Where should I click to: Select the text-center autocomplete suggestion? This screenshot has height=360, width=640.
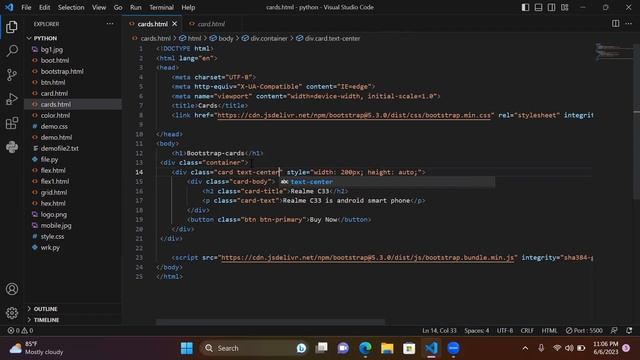(387, 182)
